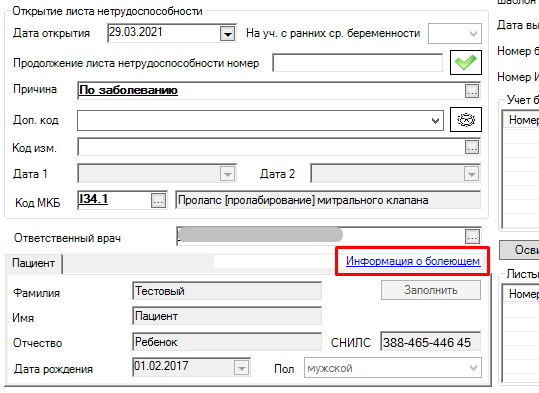Screen dimensions: 539x393
Task: Click the Заполнить button
Action: pyautogui.click(x=431, y=290)
